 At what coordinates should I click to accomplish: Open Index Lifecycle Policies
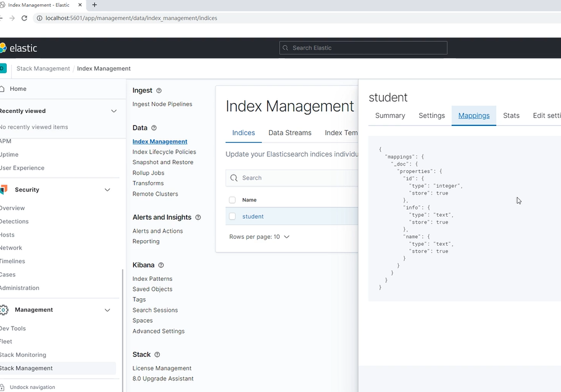click(x=164, y=152)
